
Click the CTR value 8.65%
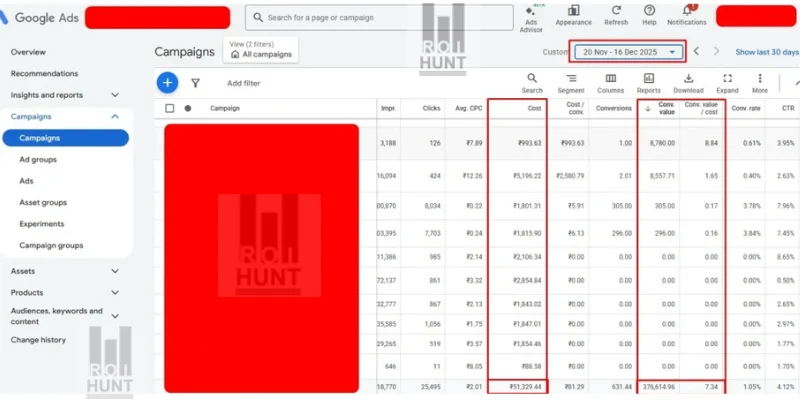pos(786,257)
